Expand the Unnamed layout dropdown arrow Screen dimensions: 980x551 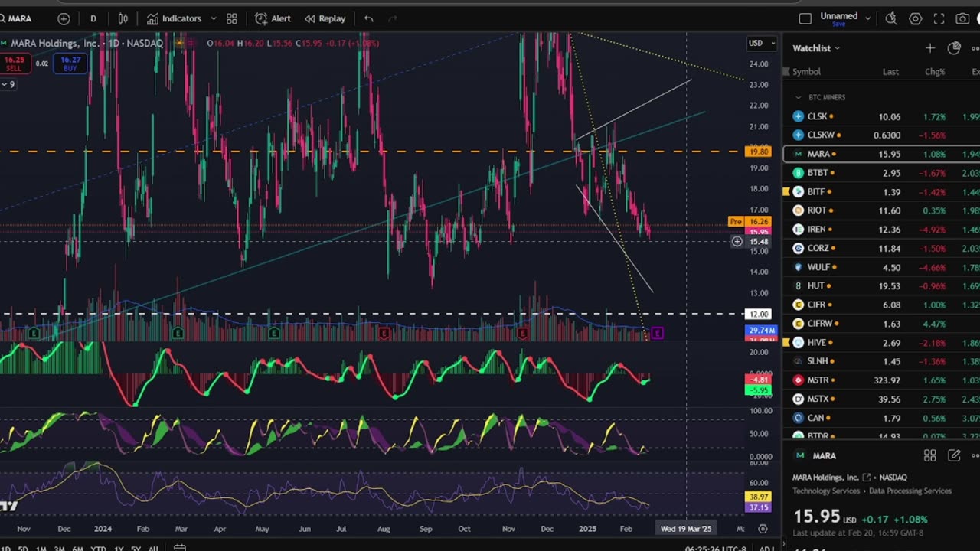click(x=867, y=18)
